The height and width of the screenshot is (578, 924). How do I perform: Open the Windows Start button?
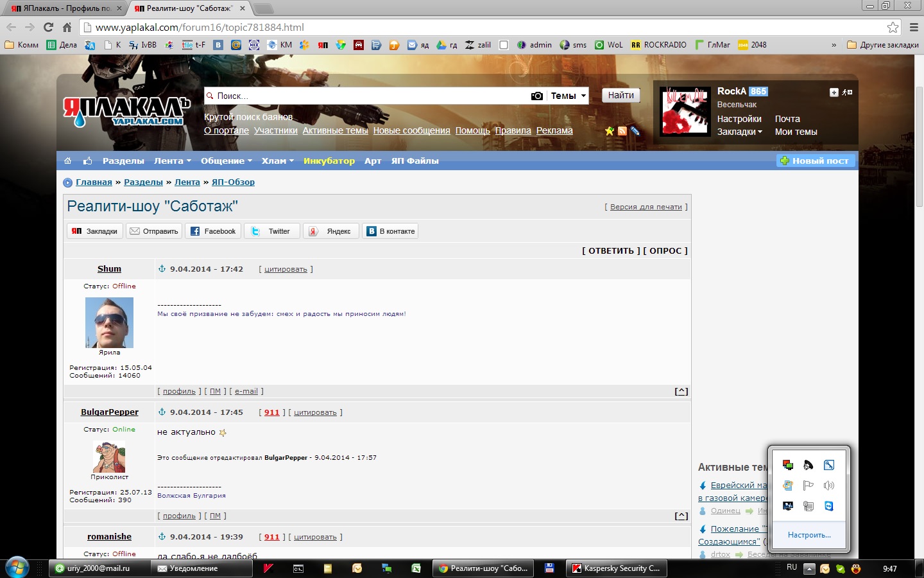click(17, 568)
